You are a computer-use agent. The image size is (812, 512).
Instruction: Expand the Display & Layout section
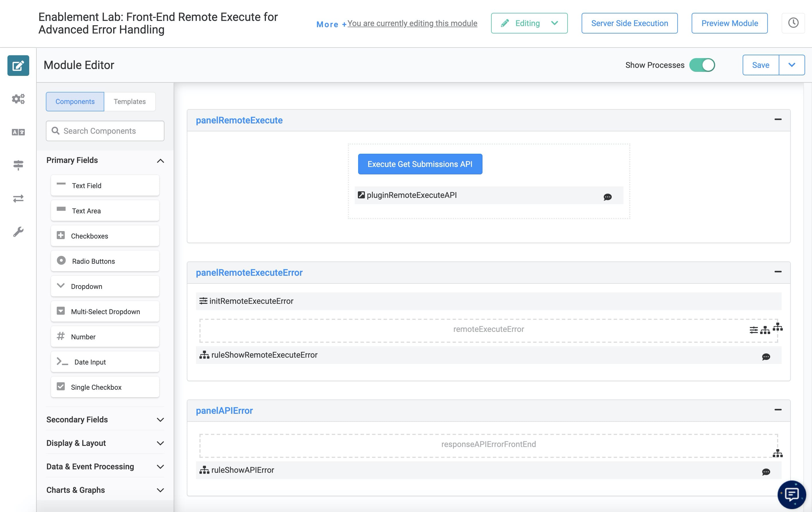point(160,443)
